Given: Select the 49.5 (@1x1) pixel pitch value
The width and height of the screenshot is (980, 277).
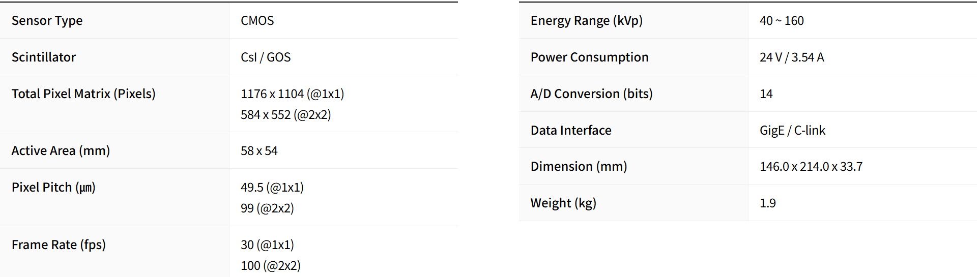Looking at the screenshot, I should [272, 188].
